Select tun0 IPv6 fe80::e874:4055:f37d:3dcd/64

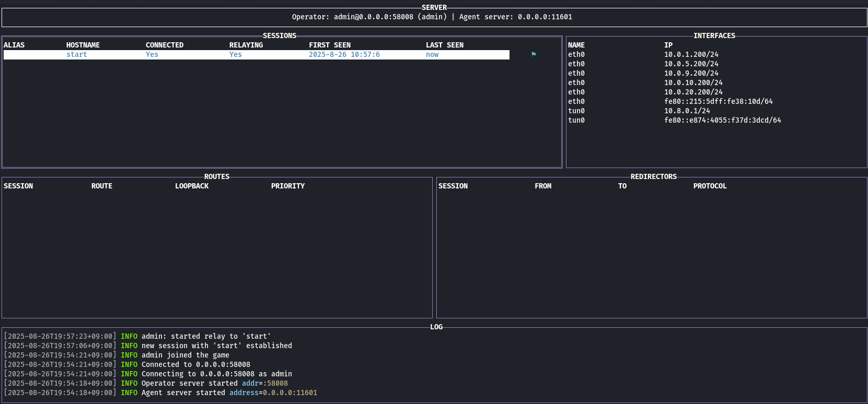(x=723, y=121)
